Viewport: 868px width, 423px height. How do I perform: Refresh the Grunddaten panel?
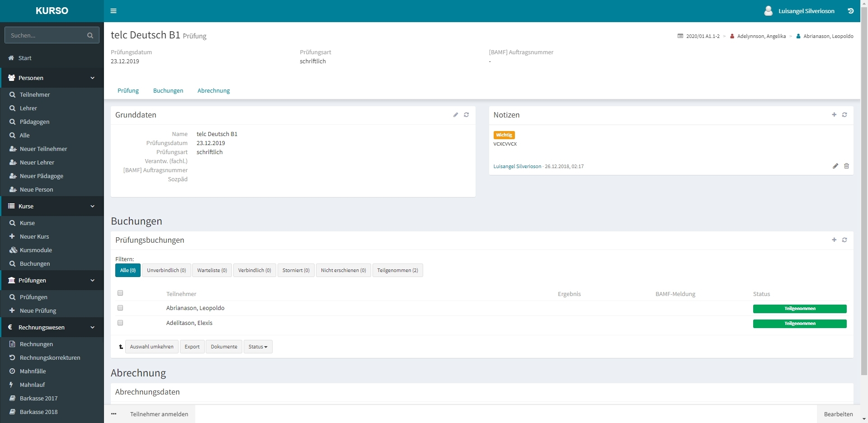pyautogui.click(x=466, y=115)
